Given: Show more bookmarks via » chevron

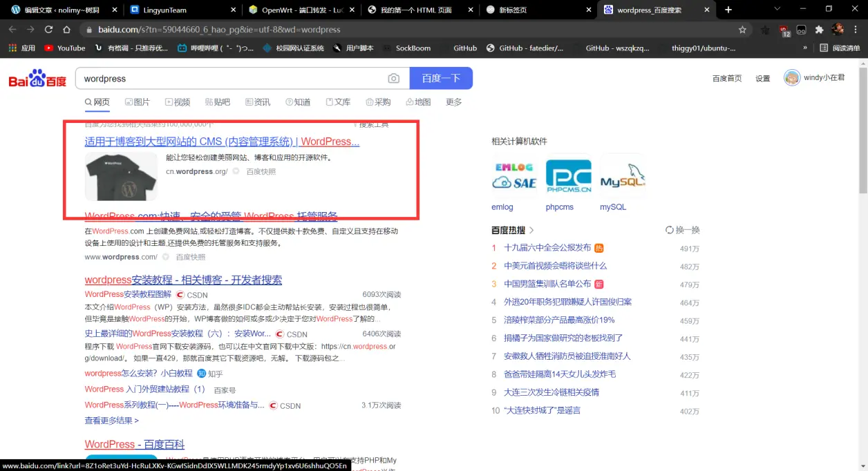Looking at the screenshot, I should pos(805,48).
